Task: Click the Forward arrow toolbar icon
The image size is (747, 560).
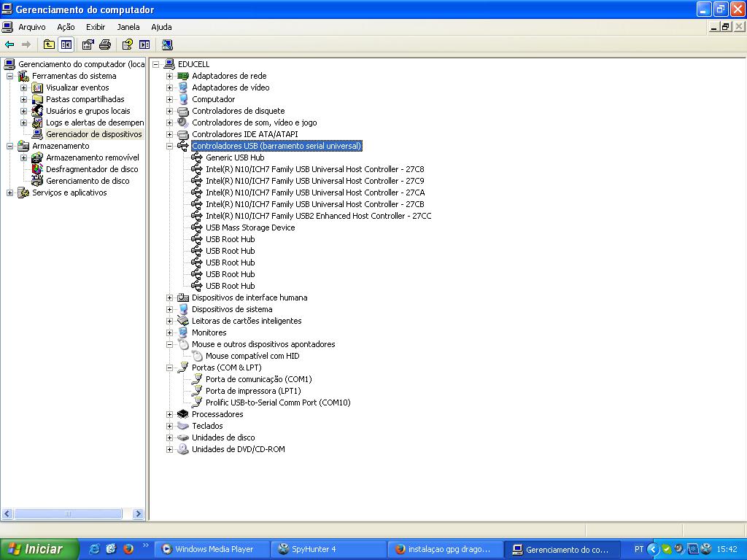Action: point(26,44)
